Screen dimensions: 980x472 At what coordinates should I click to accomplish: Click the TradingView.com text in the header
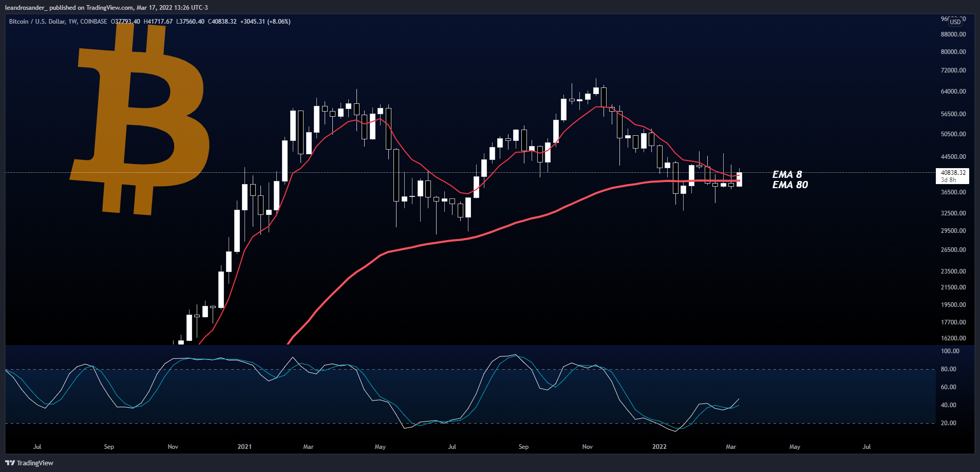(110, 8)
